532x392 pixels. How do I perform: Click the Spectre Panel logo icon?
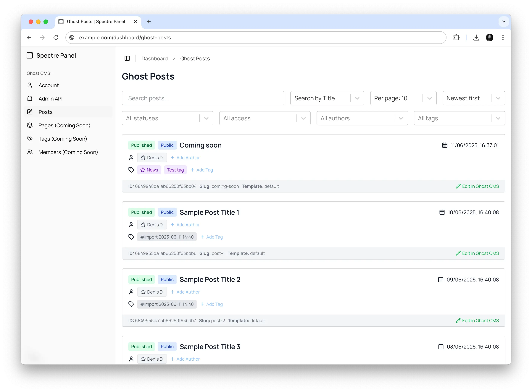[30, 56]
